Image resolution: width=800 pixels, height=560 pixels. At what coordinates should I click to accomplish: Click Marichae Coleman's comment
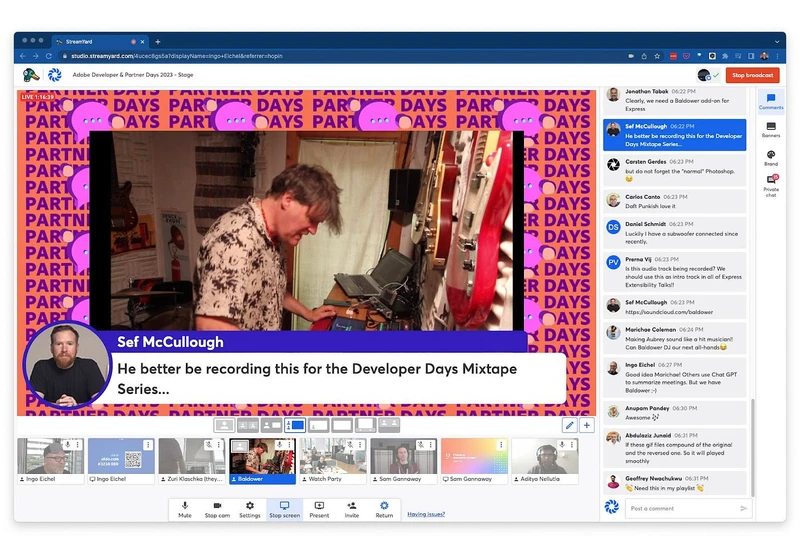click(x=674, y=338)
